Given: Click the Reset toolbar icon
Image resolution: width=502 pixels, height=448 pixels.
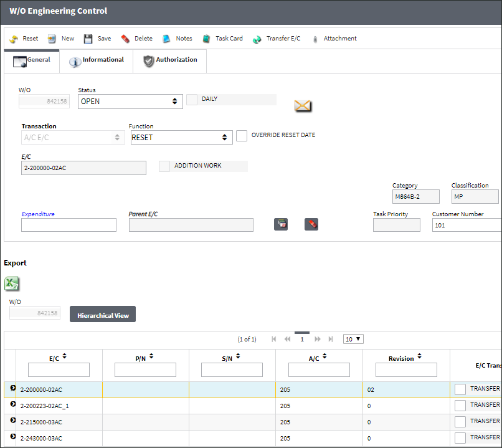Looking at the screenshot, I should pyautogui.click(x=14, y=39).
